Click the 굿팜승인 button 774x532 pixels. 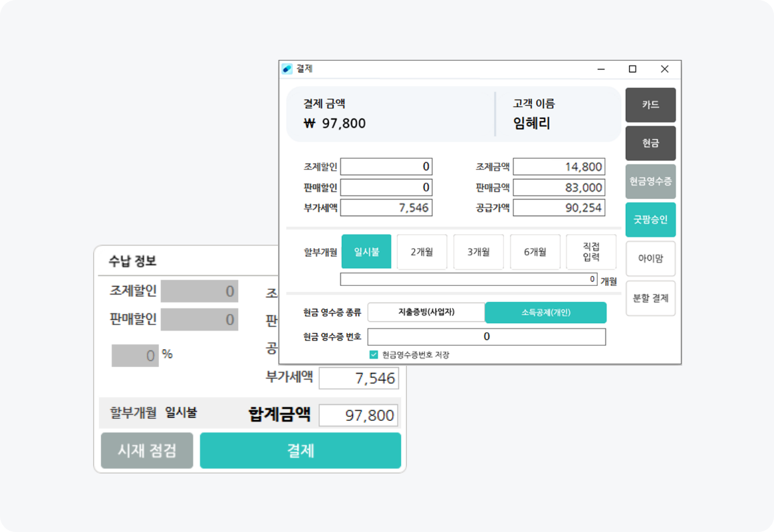pos(650,219)
